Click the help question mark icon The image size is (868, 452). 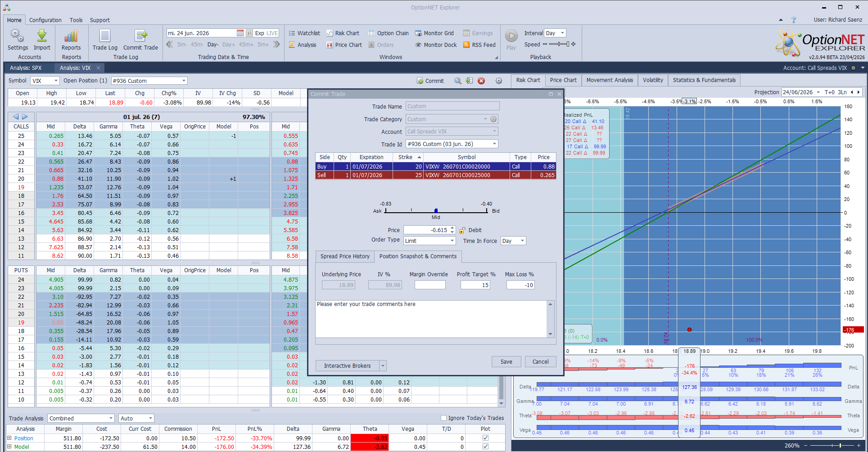[x=794, y=20]
